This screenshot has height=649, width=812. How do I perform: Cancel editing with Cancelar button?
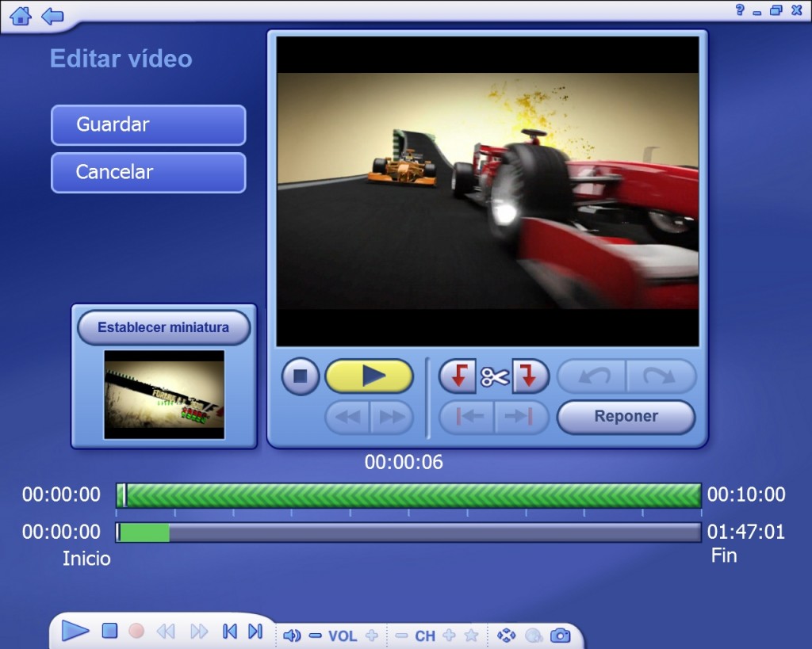[x=148, y=172]
